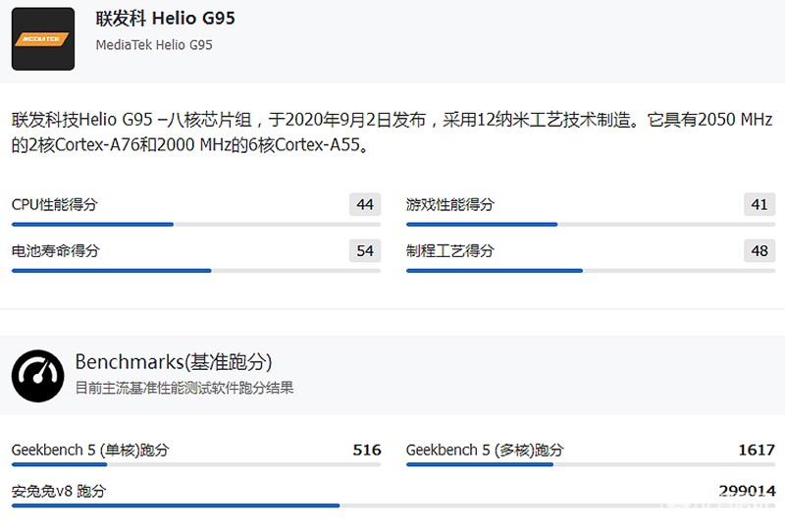Click the MediaTek logo icon

coord(43,39)
